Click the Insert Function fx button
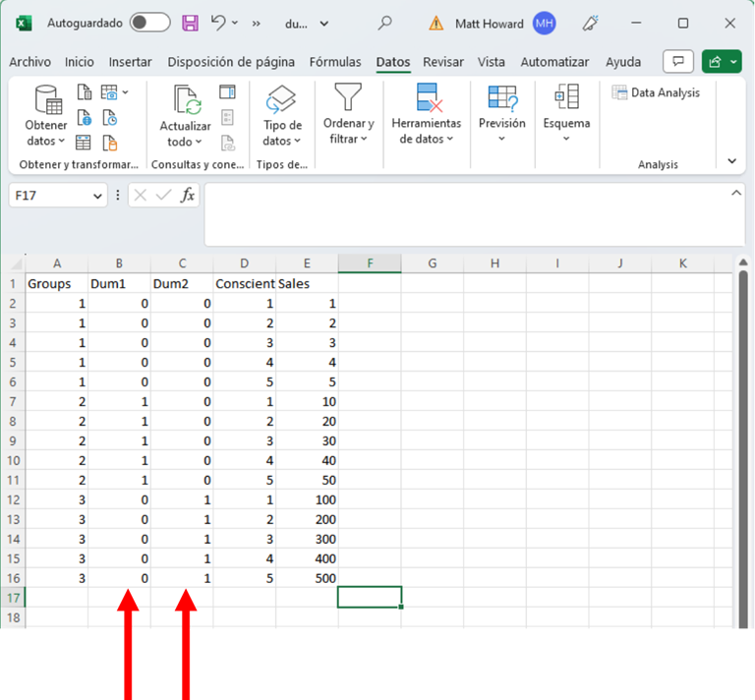This screenshot has width=755, height=700. pyautogui.click(x=187, y=196)
